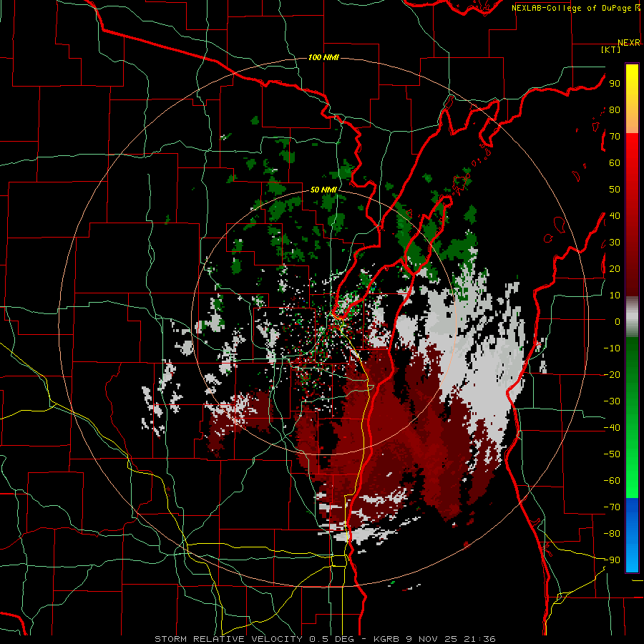
Task: Click the -70 label on the color scale
Action: coord(612,507)
